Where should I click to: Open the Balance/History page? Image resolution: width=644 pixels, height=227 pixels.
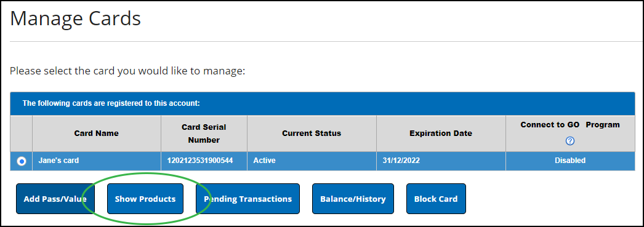coord(353,199)
